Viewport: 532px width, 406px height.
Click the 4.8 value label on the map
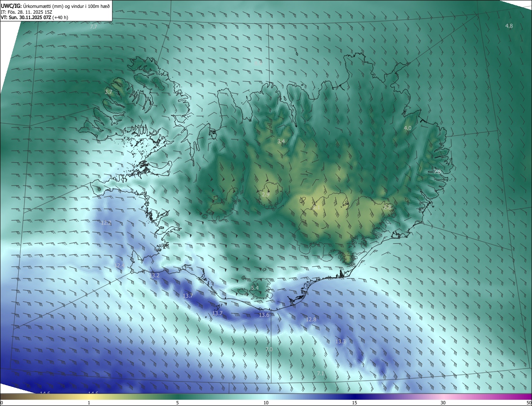(509, 26)
